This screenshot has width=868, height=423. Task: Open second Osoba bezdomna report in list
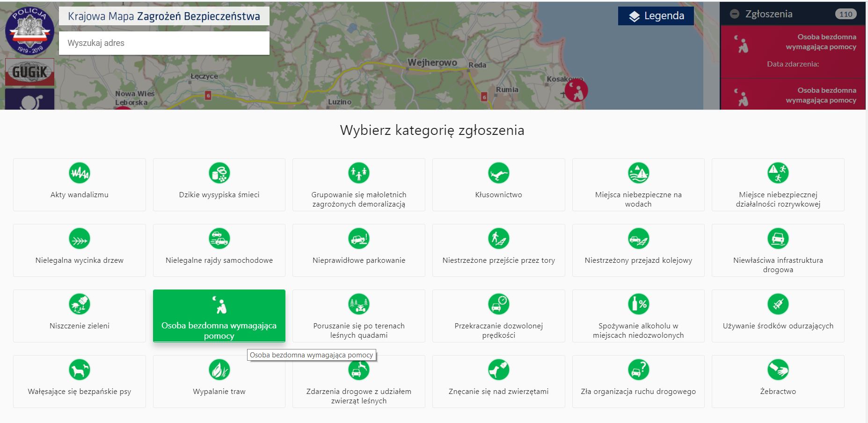(792, 95)
